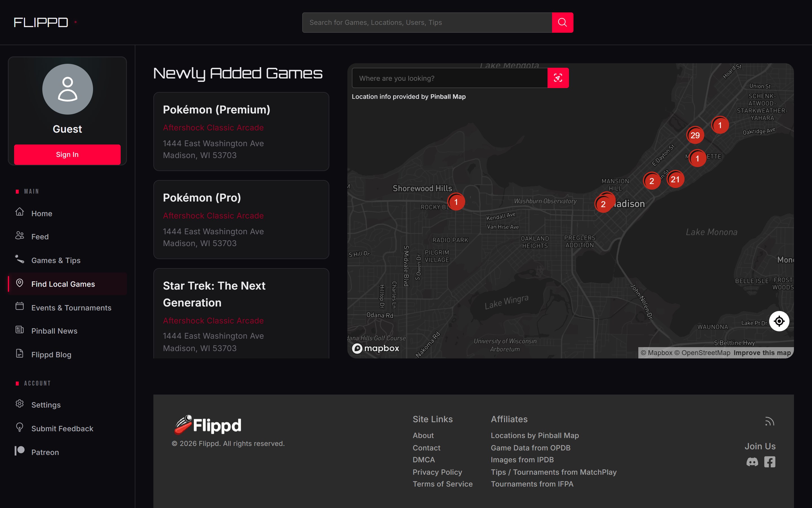
Task: Click the Pinball News newspaper icon
Action: (x=20, y=330)
